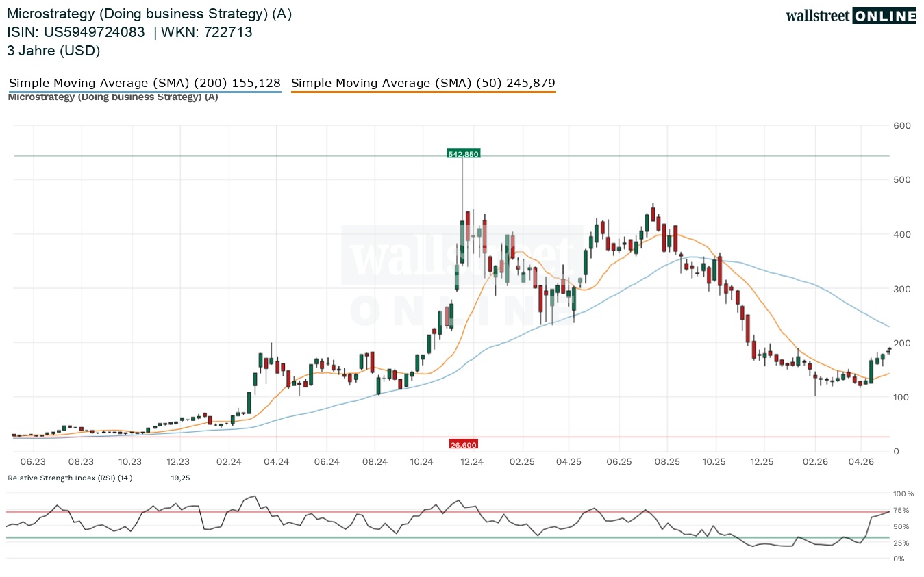The image size is (924, 577).
Task: Click the 08.24 date axis label
Action: tap(375, 462)
